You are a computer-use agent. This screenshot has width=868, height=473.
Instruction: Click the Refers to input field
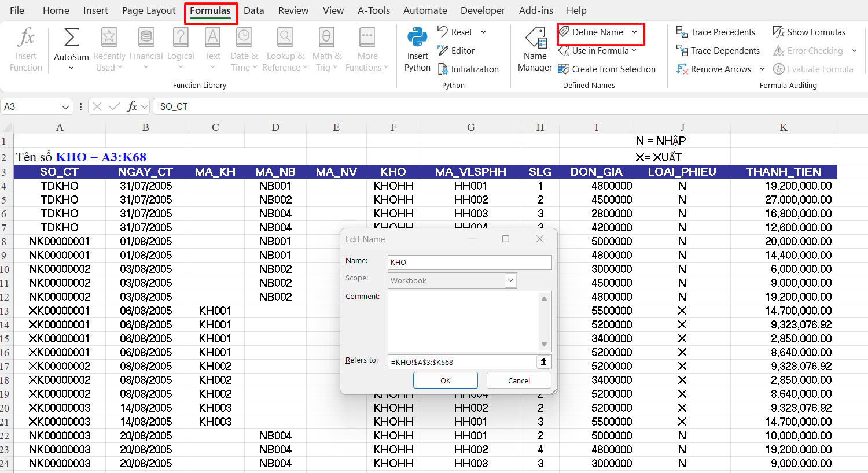[x=462, y=361]
